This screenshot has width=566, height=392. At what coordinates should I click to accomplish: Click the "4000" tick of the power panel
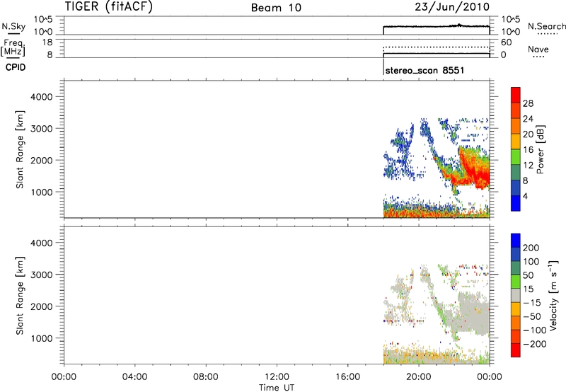click(42, 97)
